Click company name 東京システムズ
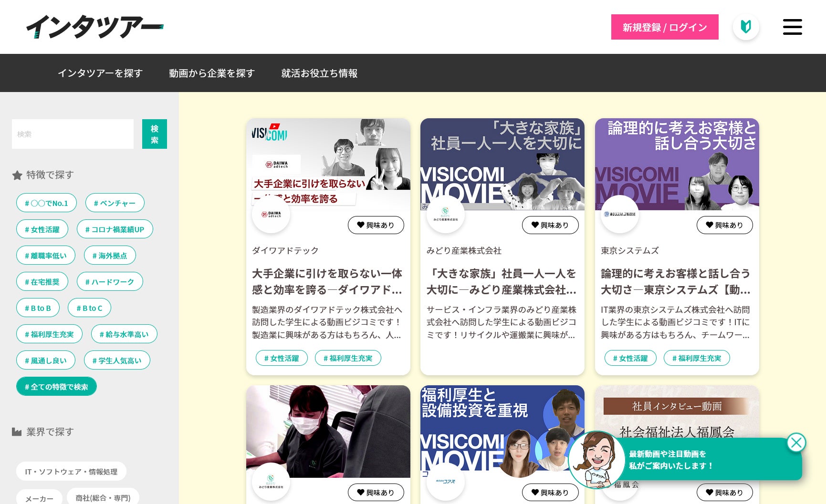The image size is (826, 504). (630, 250)
